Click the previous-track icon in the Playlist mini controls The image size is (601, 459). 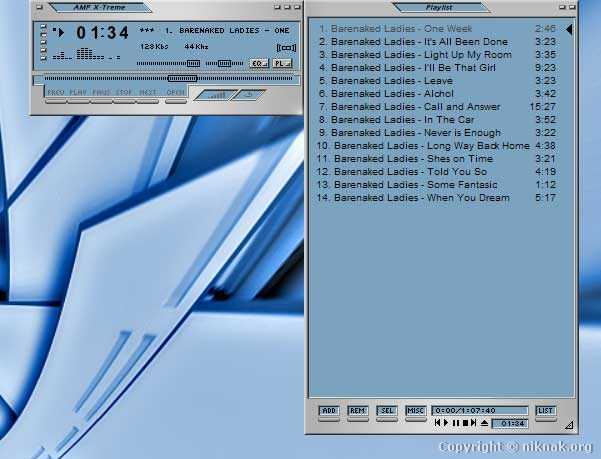[437, 423]
